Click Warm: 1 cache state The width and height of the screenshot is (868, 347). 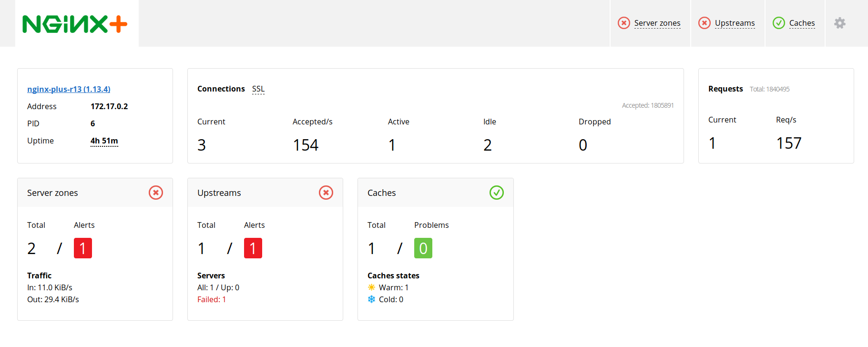394,287
